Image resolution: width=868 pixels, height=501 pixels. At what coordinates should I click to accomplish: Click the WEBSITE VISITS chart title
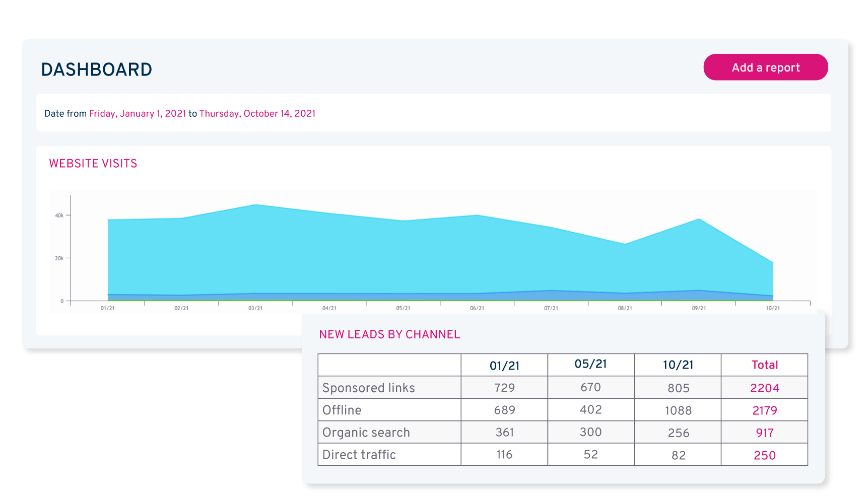coord(93,164)
